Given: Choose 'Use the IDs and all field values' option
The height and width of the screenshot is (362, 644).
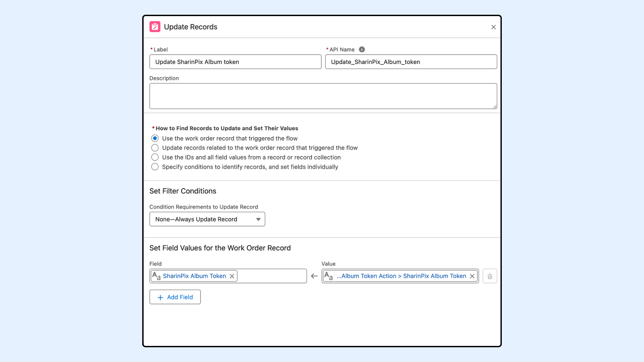Looking at the screenshot, I should coord(155,157).
